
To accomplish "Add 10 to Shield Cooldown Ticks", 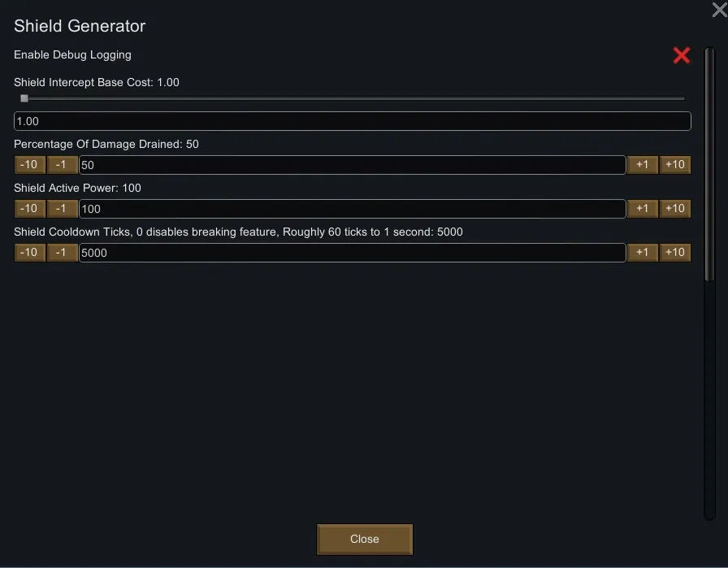I will 674,253.
